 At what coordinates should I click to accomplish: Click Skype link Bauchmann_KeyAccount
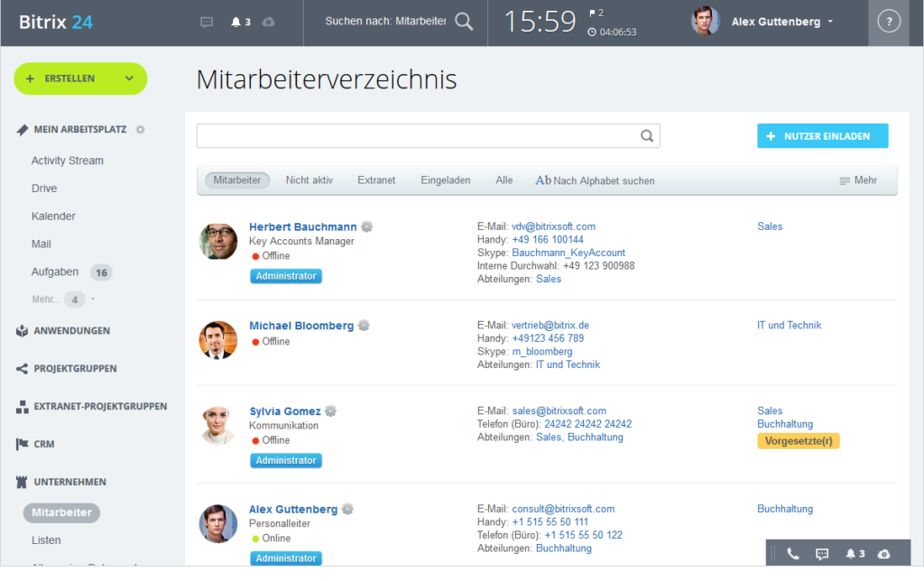(x=568, y=253)
